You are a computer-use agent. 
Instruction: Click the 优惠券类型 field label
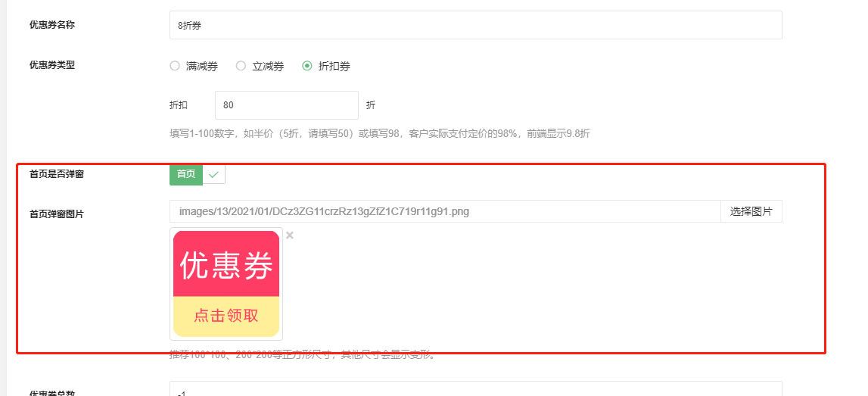click(52, 65)
